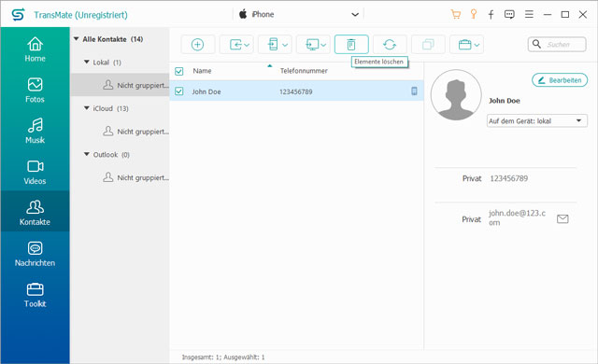The image size is (598, 364).
Task: Open the Nachrichten section
Action: [x=35, y=254]
